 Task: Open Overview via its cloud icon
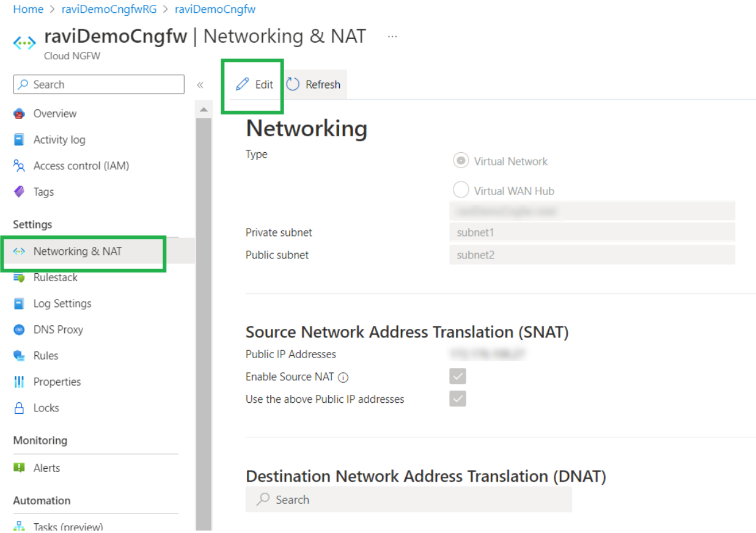tap(20, 114)
